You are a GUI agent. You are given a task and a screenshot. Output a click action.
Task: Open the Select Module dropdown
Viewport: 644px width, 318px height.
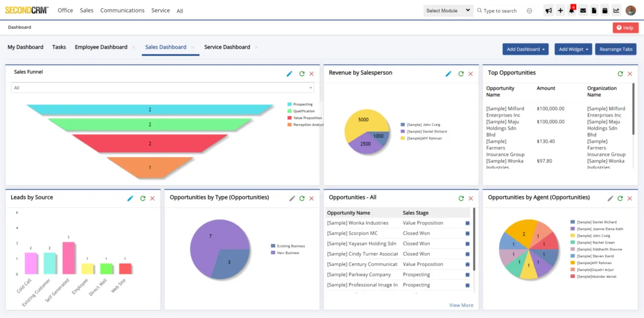[x=448, y=11]
